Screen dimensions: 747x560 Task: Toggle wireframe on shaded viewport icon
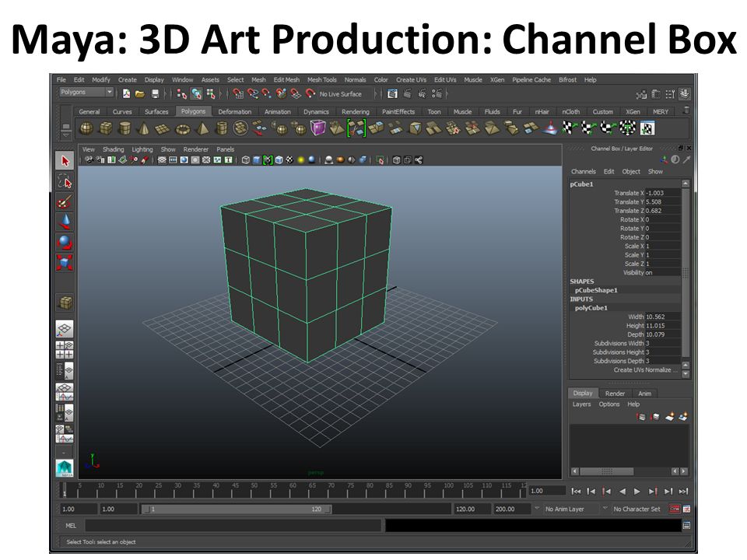279,160
